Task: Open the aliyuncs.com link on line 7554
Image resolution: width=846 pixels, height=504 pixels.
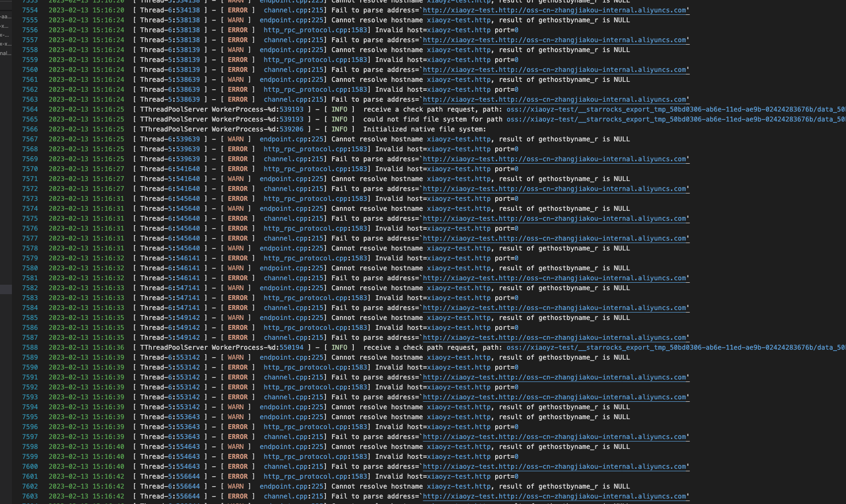Action: point(556,10)
